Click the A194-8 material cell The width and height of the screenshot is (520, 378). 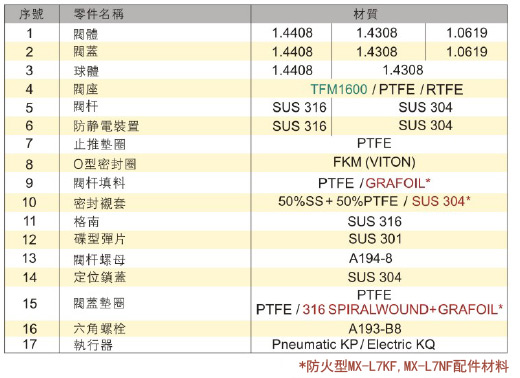click(x=379, y=258)
